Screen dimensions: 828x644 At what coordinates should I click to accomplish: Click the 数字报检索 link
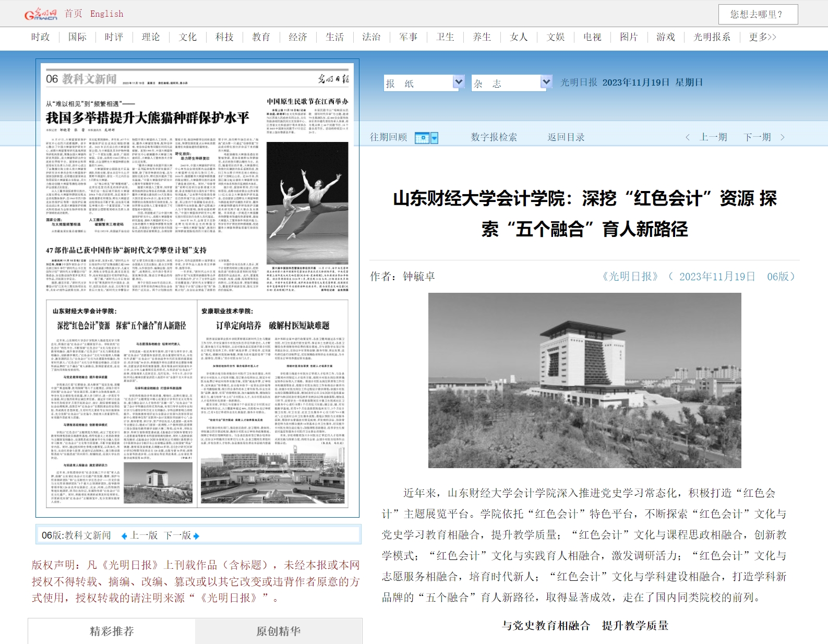[x=494, y=137]
